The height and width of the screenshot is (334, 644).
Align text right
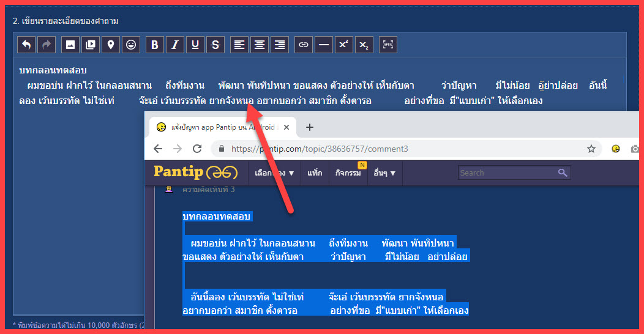pyautogui.click(x=280, y=45)
